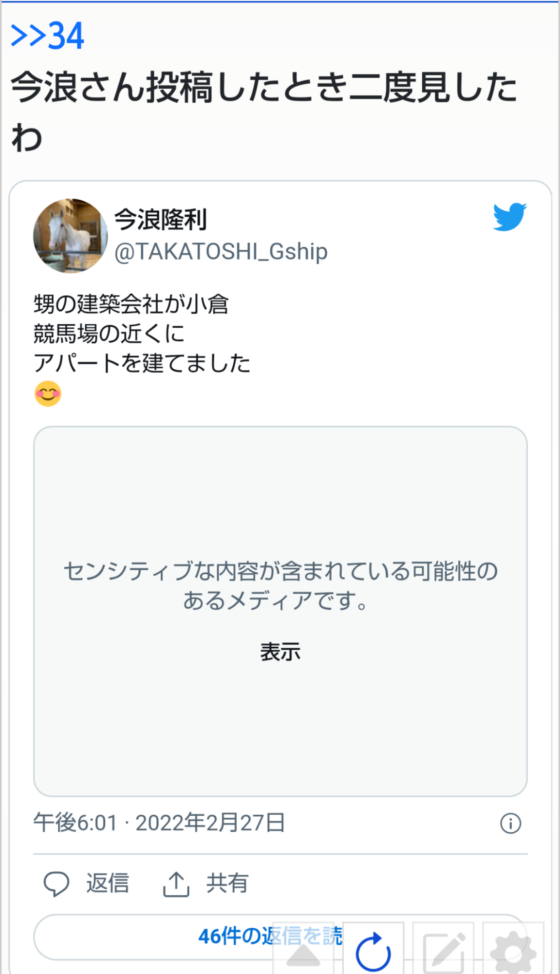Viewport: 560px width, 974px height.
Task: Click the 共有 text label
Action: [227, 883]
